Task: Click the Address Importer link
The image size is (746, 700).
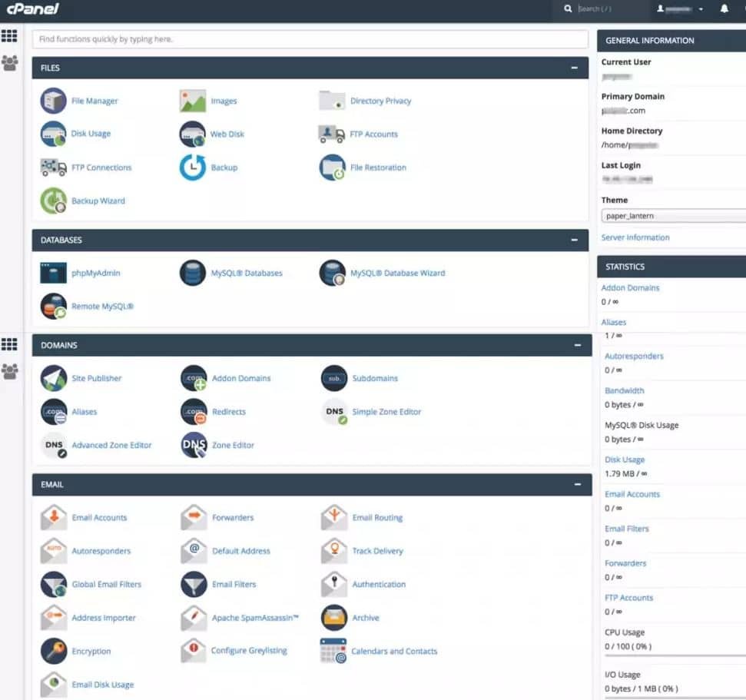Action: click(103, 618)
